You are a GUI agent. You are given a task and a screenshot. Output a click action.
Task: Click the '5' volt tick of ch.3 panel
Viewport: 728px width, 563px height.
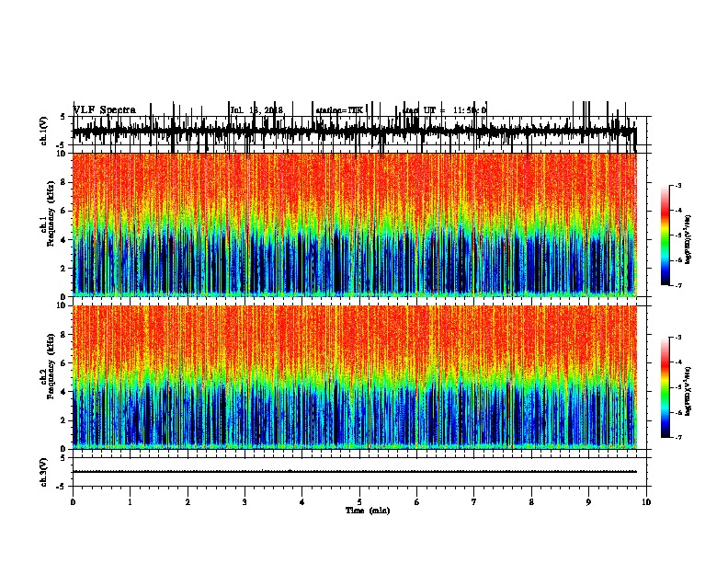(63, 457)
